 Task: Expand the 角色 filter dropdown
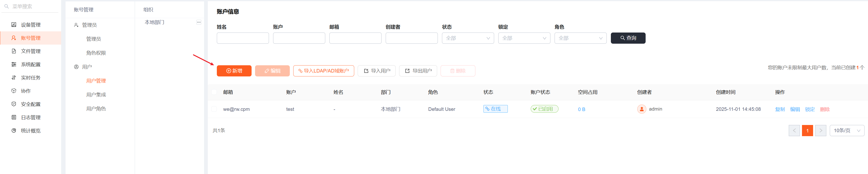(580, 38)
